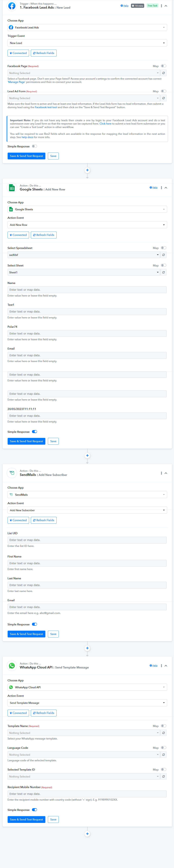Open three-dot menu of Google Sheets step

[x=161, y=188]
